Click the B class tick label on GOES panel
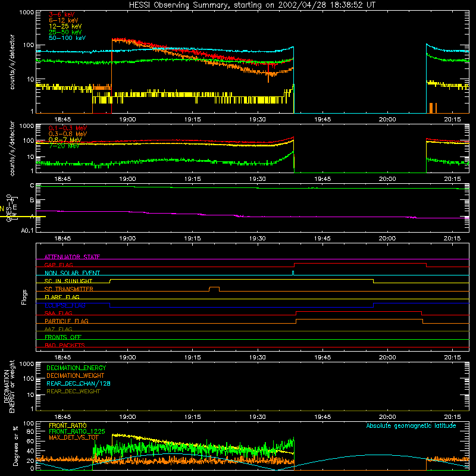Image resolution: width=476 pixels, height=476 pixels. click(x=32, y=200)
